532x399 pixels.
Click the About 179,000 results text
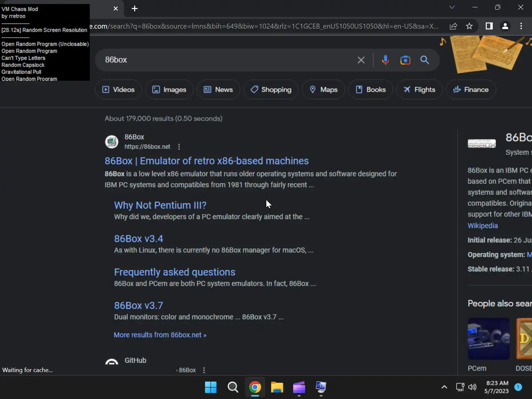tap(164, 119)
